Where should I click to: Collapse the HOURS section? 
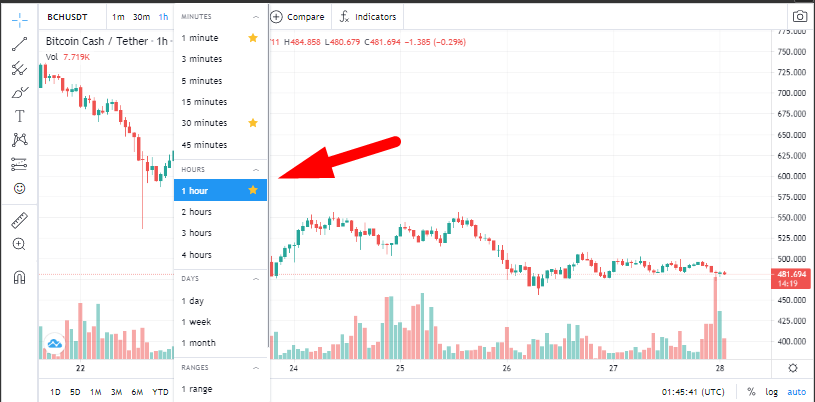click(x=255, y=170)
